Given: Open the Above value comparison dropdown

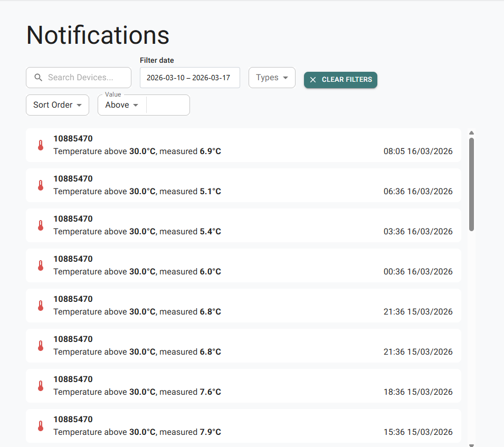Looking at the screenshot, I should 122,105.
